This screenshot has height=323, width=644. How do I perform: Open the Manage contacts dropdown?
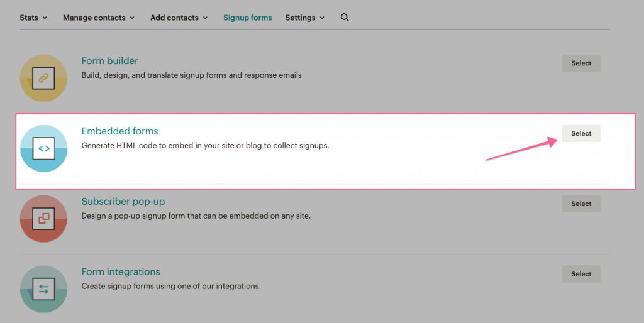tap(99, 18)
